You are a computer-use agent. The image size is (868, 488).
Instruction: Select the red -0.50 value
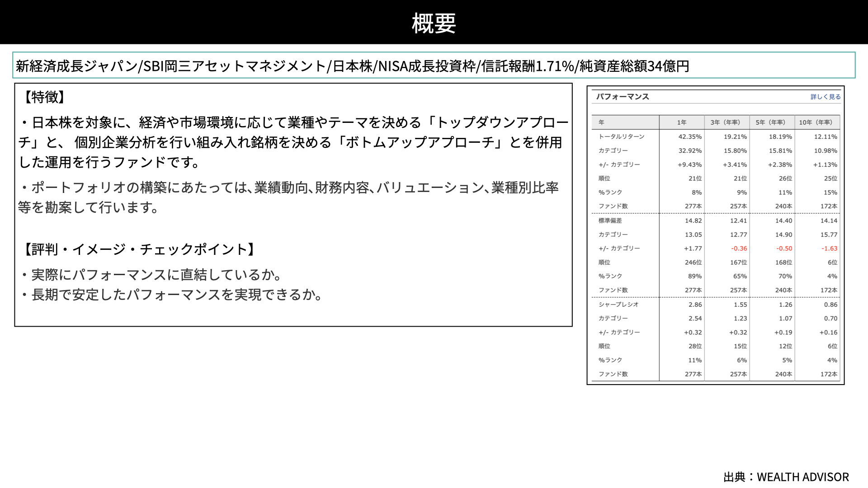click(784, 249)
